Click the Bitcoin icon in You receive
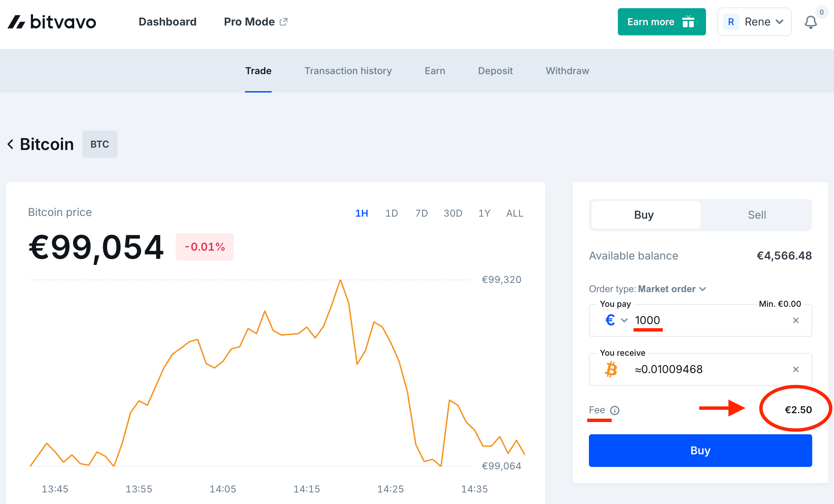The width and height of the screenshot is (834, 504). [x=611, y=369]
